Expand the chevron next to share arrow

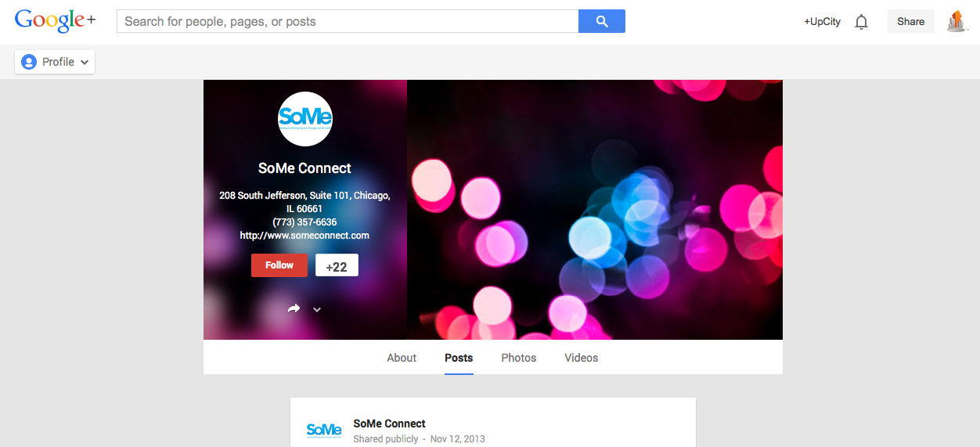pyautogui.click(x=317, y=309)
